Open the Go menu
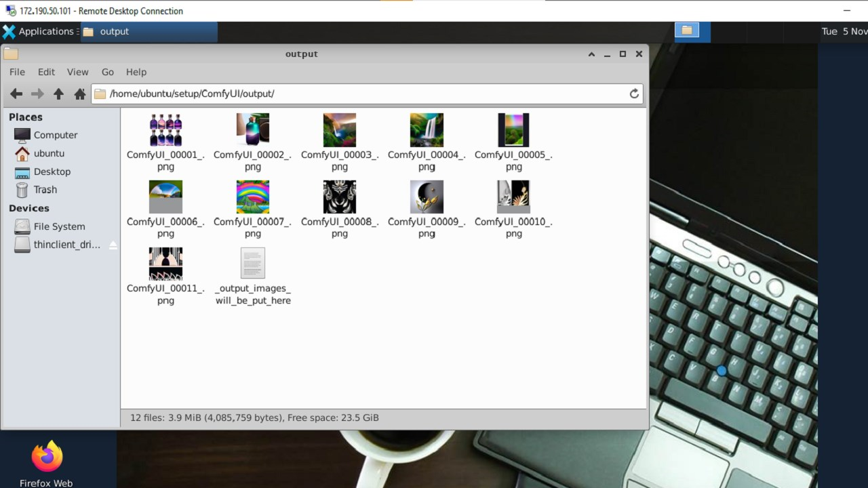The image size is (868, 488). 107,72
